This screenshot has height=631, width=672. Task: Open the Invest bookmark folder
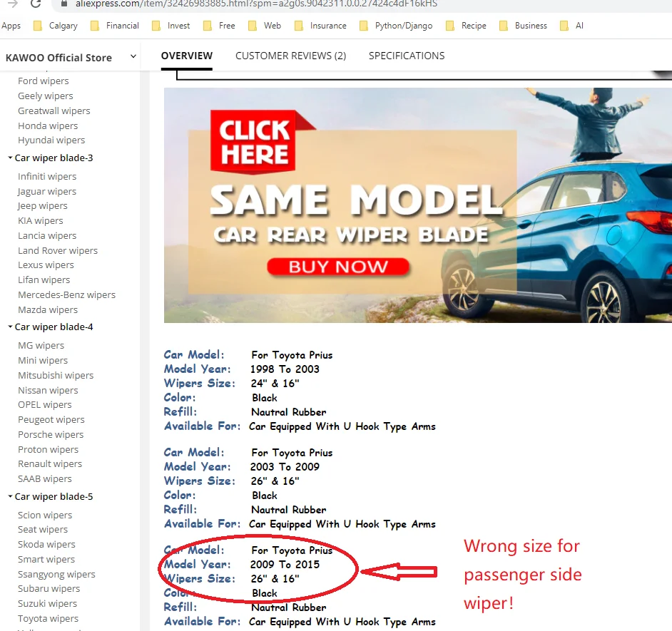pyautogui.click(x=171, y=26)
